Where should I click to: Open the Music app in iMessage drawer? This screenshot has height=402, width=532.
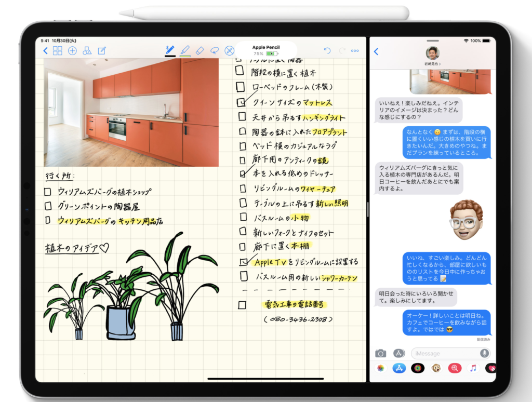(473, 368)
